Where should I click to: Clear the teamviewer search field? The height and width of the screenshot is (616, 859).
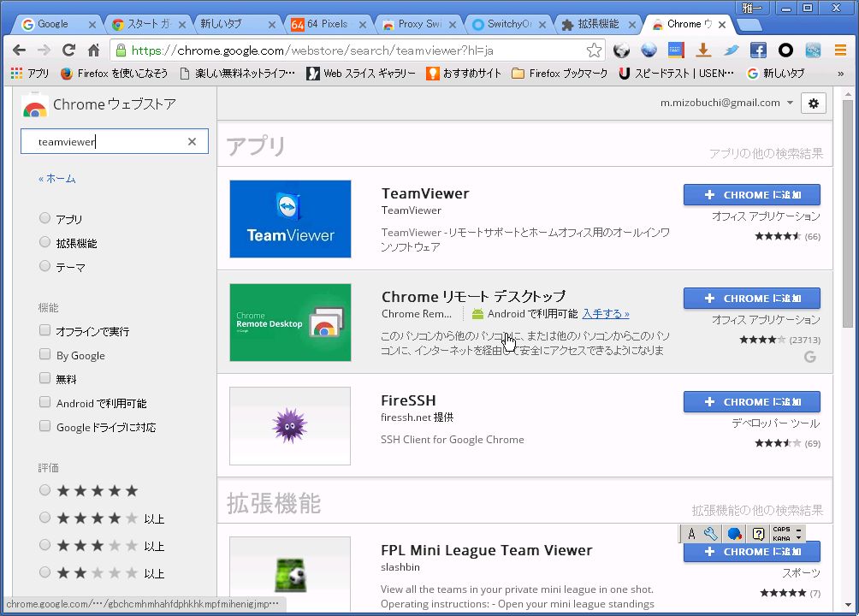(192, 141)
